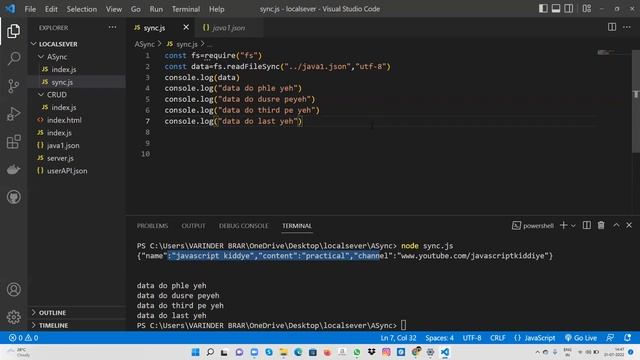Open the Help menu
Image resolution: width=640 pixels, height=360 pixels.
point(216,9)
